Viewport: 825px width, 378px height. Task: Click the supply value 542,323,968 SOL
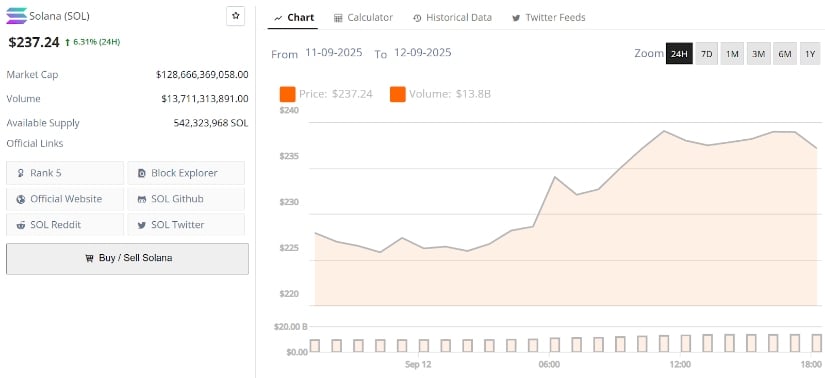(x=211, y=123)
